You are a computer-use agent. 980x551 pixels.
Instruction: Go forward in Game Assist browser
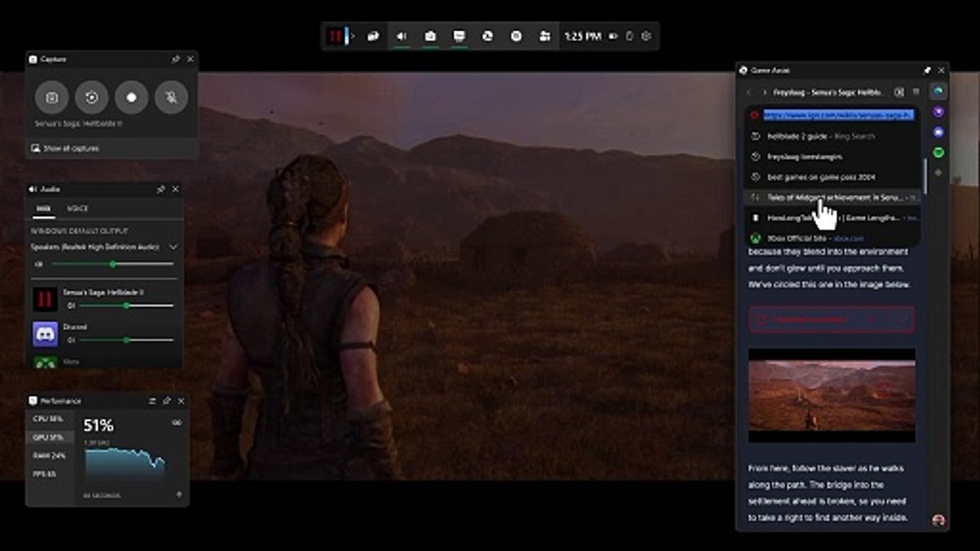pos(764,93)
